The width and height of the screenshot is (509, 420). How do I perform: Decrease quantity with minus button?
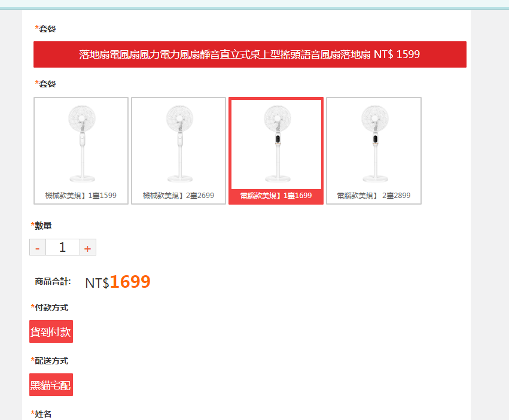tap(38, 247)
